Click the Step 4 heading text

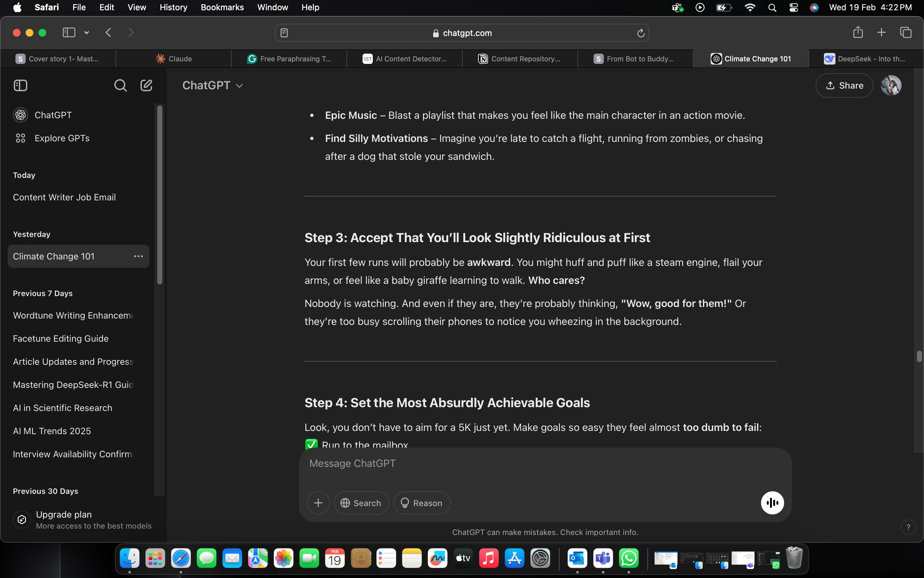447,403
